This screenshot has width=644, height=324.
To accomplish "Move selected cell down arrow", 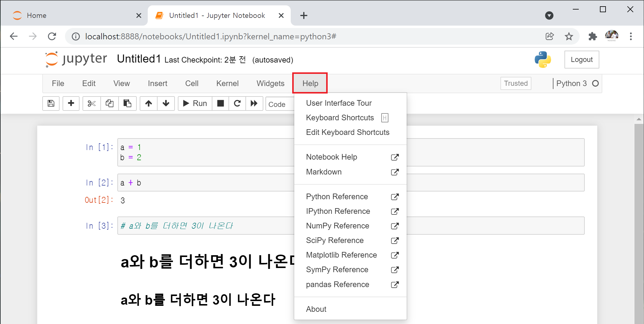I will pyautogui.click(x=166, y=103).
